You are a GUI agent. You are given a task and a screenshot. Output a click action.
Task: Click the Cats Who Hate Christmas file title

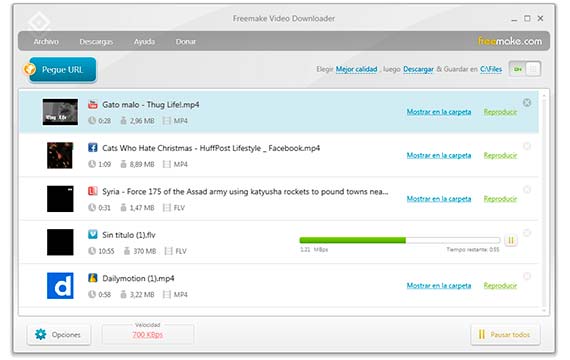coord(211,148)
